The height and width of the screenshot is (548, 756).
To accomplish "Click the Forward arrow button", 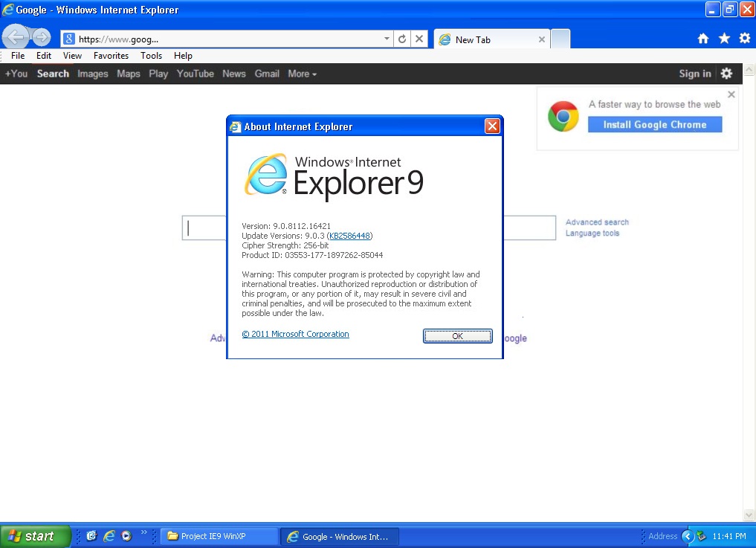I will tap(42, 37).
